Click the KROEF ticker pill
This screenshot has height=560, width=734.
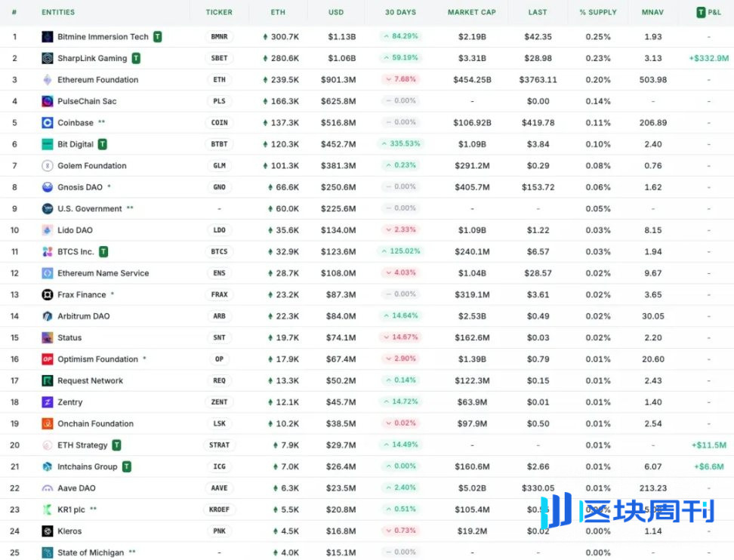pyautogui.click(x=219, y=509)
